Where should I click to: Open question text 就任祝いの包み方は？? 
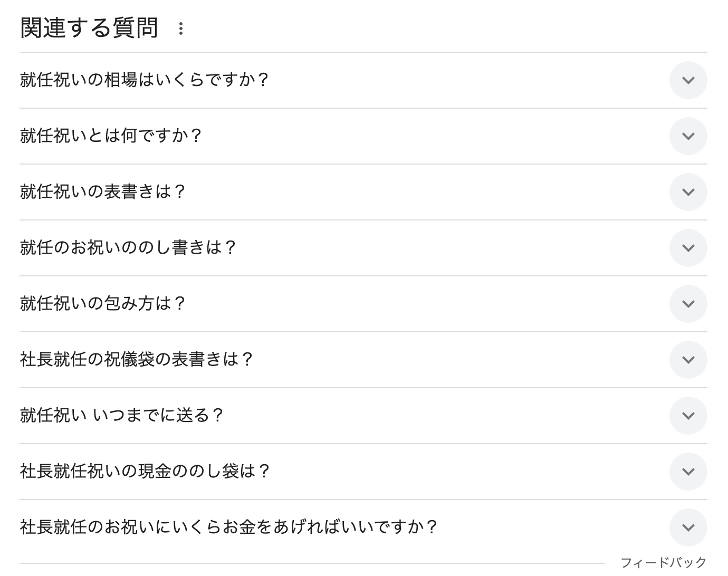[103, 304]
